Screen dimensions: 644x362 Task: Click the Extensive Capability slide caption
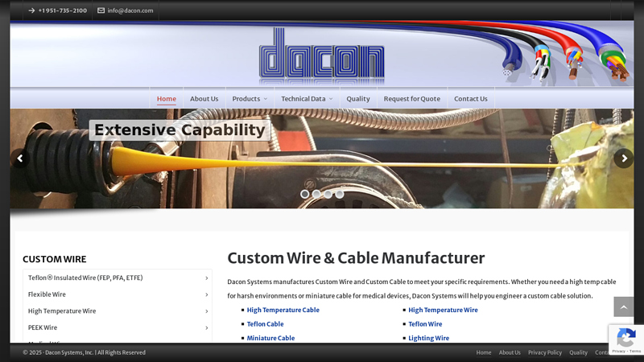tap(180, 130)
